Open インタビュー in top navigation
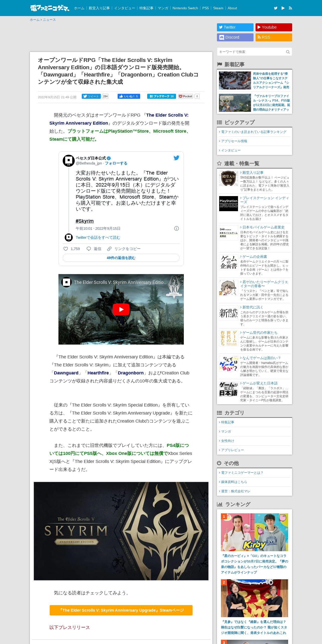This screenshot has height=644, width=322. click(x=125, y=8)
